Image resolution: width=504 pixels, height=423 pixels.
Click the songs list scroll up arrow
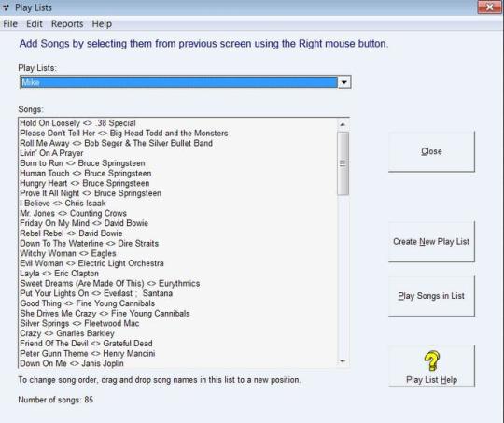343,124
